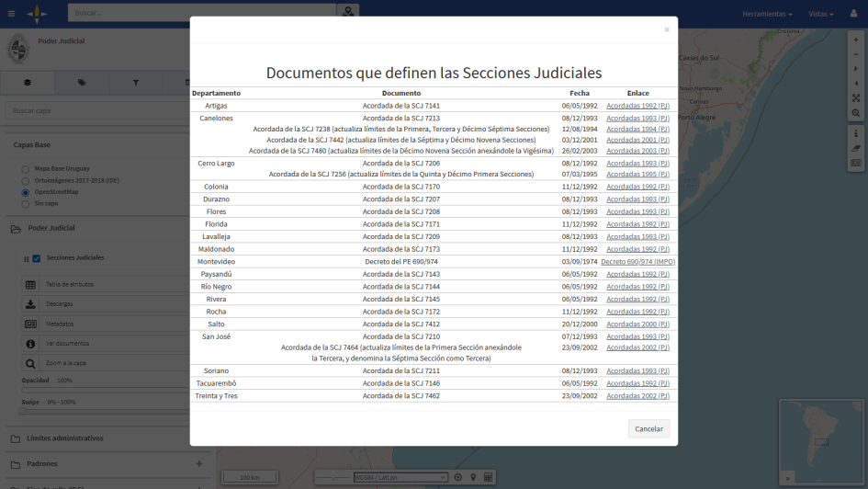This screenshot has height=489, width=868.
Task: Open WGS84 / LatLon projection dropdown
Action: pyautogui.click(x=400, y=477)
